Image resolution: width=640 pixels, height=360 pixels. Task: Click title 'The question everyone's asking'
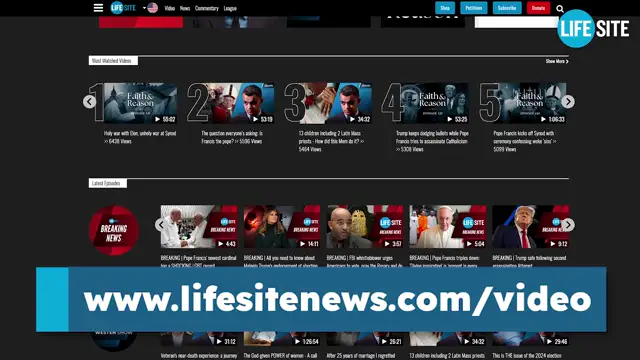pyautogui.click(x=232, y=137)
